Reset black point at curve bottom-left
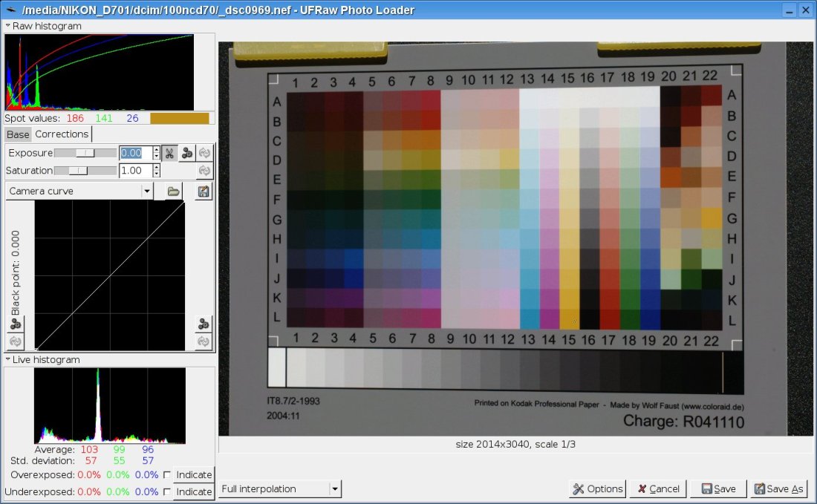817x504 pixels. click(x=15, y=341)
